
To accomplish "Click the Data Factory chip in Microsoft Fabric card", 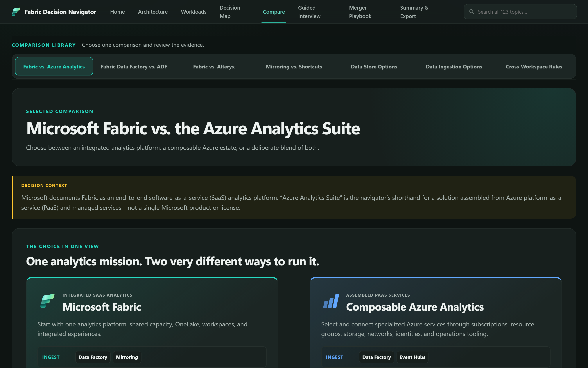I will pyautogui.click(x=93, y=357).
